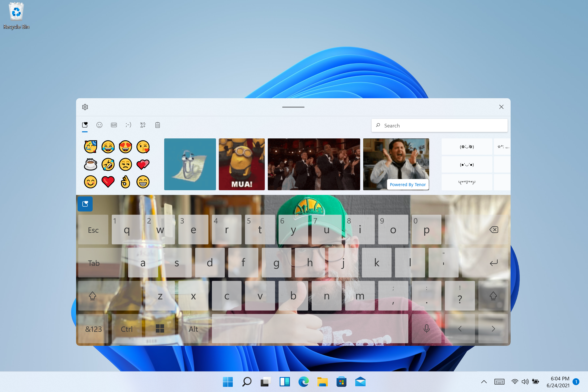
Task: Click the recently used emojis tab
Action: [84, 125]
